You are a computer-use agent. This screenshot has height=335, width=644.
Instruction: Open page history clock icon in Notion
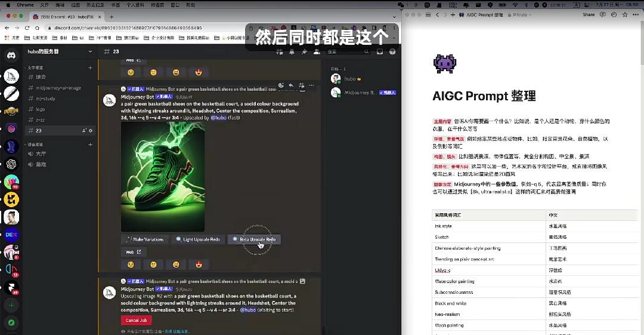click(614, 15)
